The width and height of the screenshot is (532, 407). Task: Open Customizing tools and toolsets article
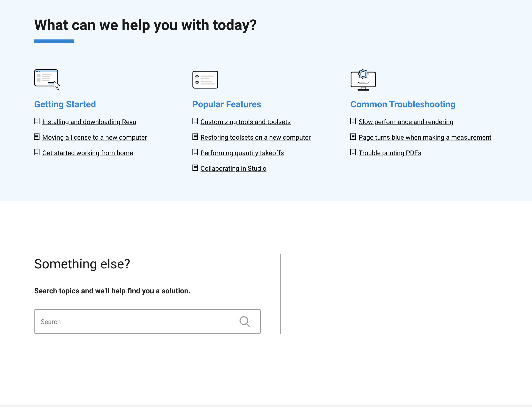[245, 122]
